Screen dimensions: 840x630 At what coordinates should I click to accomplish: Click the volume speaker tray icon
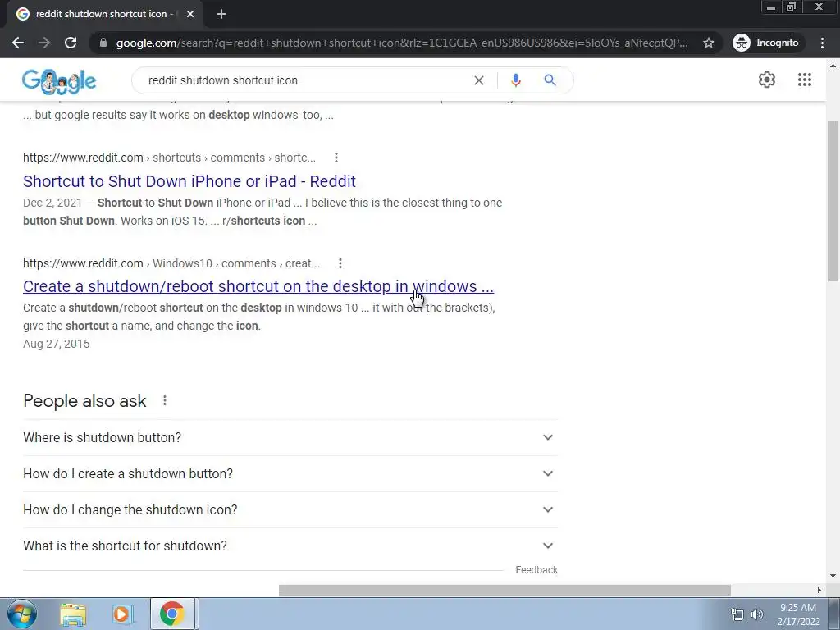756,614
